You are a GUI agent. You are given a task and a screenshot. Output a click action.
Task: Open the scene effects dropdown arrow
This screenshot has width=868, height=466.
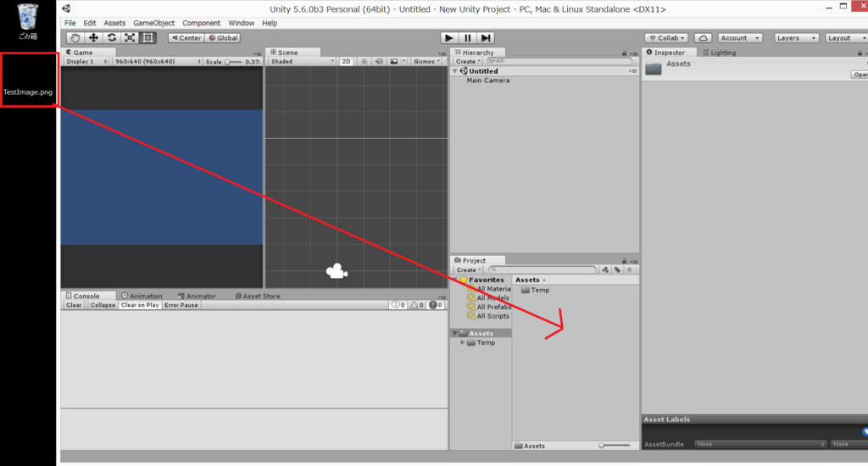point(403,62)
